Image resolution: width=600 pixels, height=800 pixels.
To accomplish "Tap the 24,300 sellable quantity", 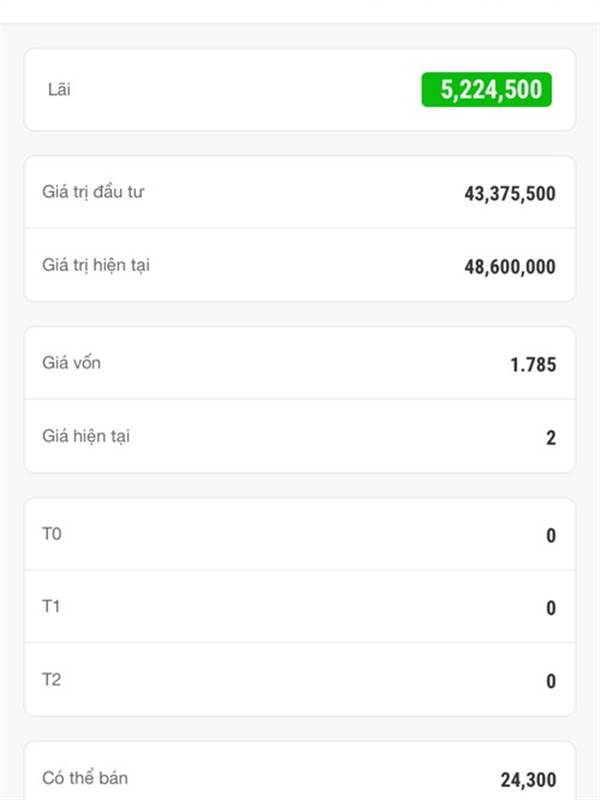I will 528,780.
